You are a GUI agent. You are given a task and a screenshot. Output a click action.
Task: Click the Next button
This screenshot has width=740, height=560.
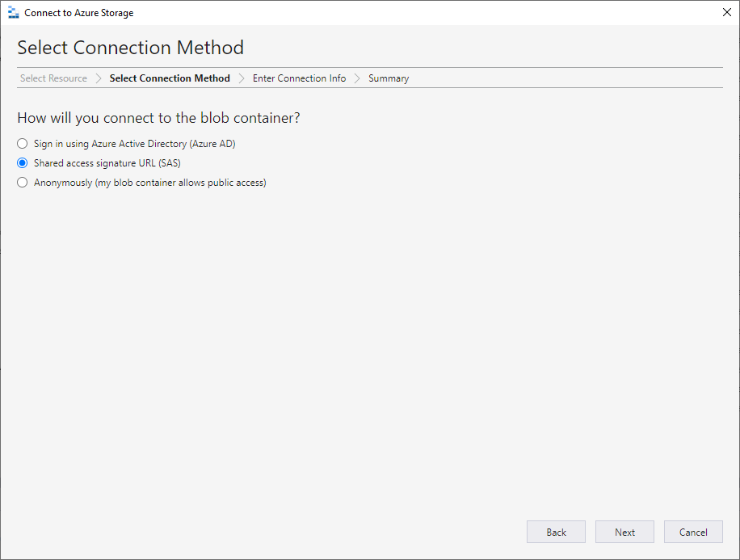(624, 533)
